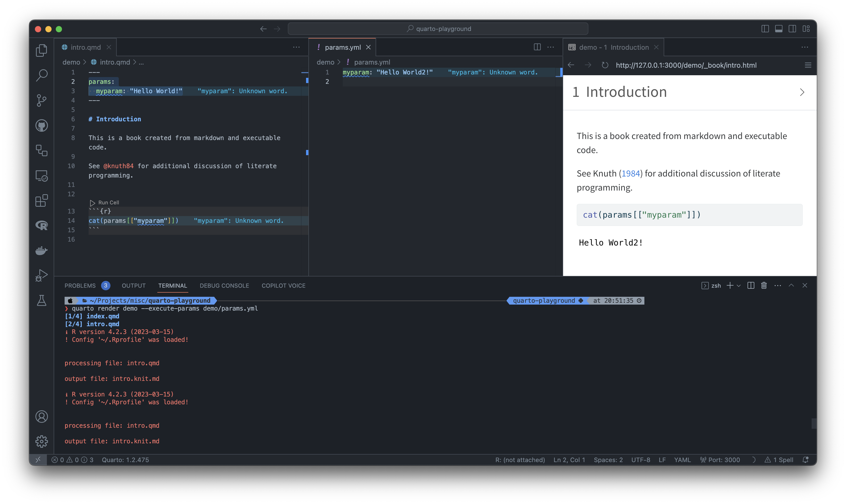The height and width of the screenshot is (504, 846).
Task: Close the intro.qmd tab
Action: point(109,47)
